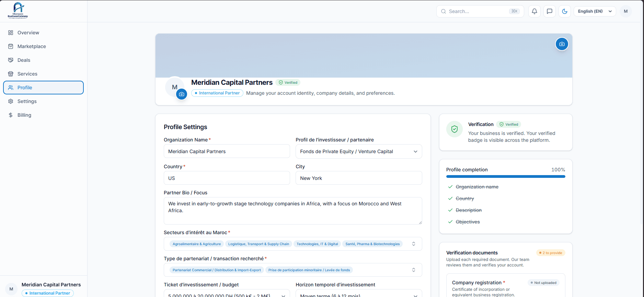Viewport: 644px width, 297px height.
Task: Open the notifications bell
Action: [x=534, y=11]
